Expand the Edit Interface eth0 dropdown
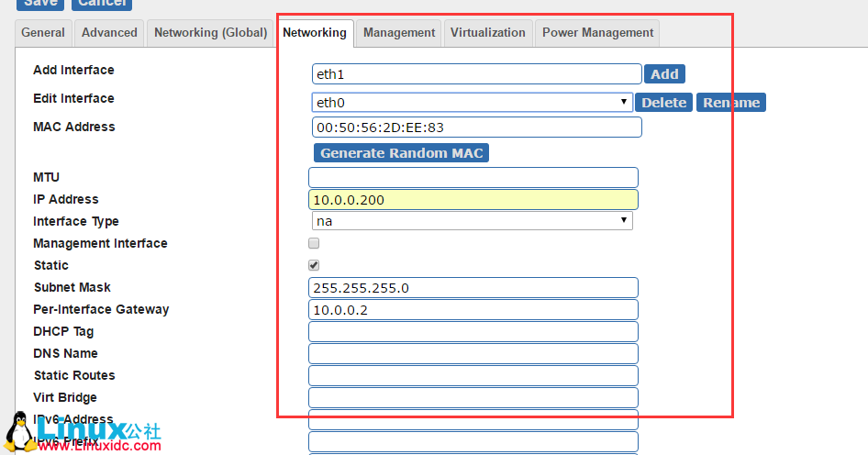The width and height of the screenshot is (868, 455). pyautogui.click(x=472, y=103)
